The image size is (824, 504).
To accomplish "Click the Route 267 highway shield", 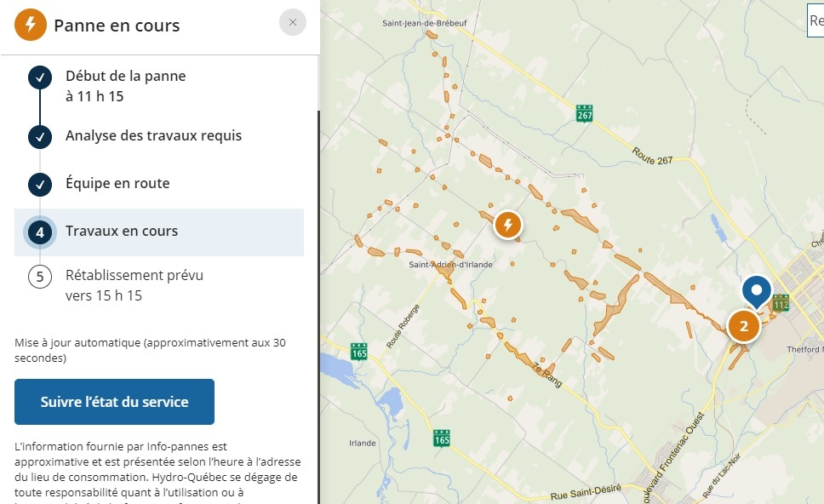I will tap(583, 114).
